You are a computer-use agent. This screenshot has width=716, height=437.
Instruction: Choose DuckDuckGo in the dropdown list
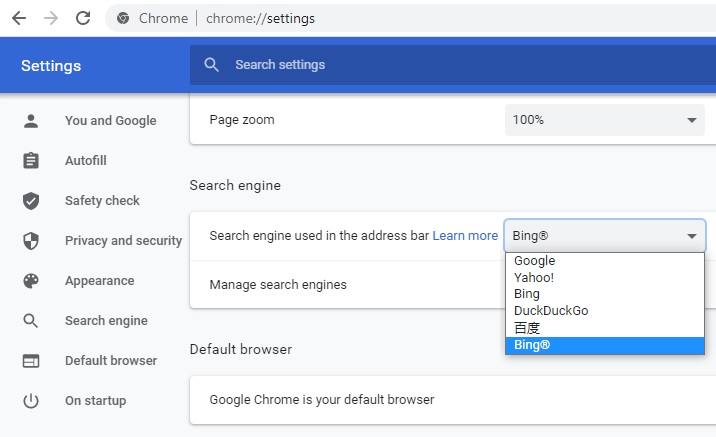551,311
